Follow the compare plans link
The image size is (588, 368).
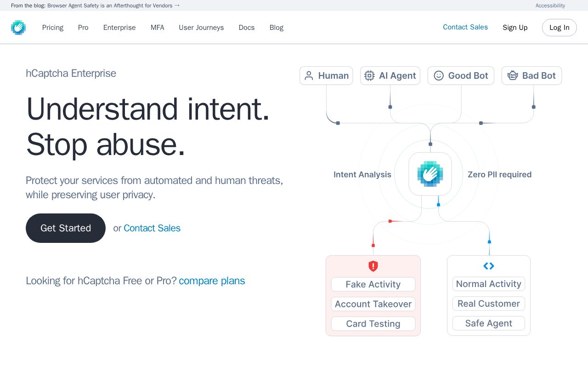click(212, 281)
